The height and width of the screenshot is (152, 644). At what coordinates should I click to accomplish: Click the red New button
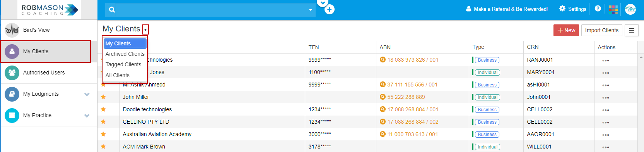tap(566, 30)
